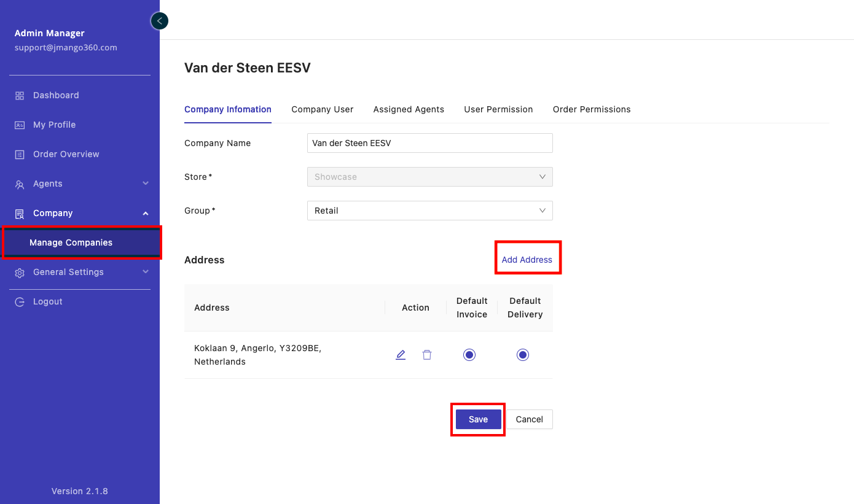Click the Agents people icon
The width and height of the screenshot is (854, 504).
tap(20, 184)
